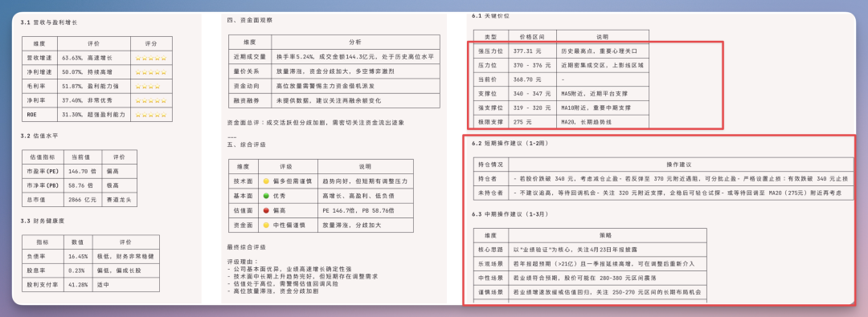
Task: Click the cell 51.87%, 盈利能力强
Action: 93,87
